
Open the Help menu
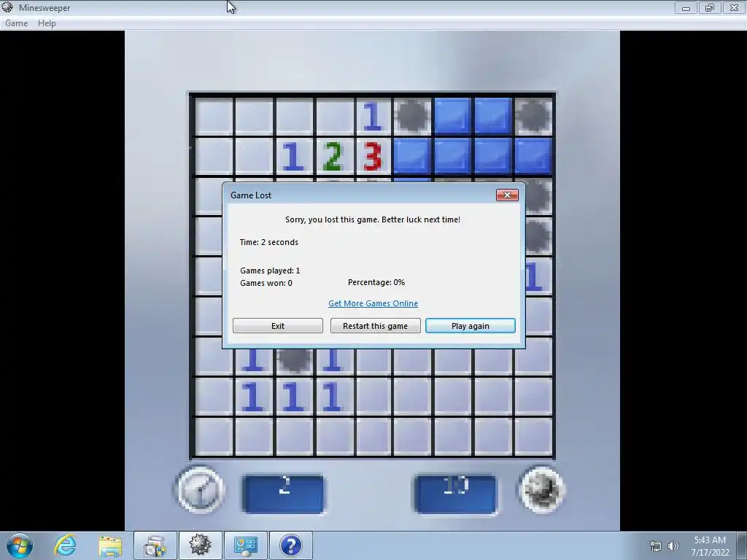pos(47,23)
